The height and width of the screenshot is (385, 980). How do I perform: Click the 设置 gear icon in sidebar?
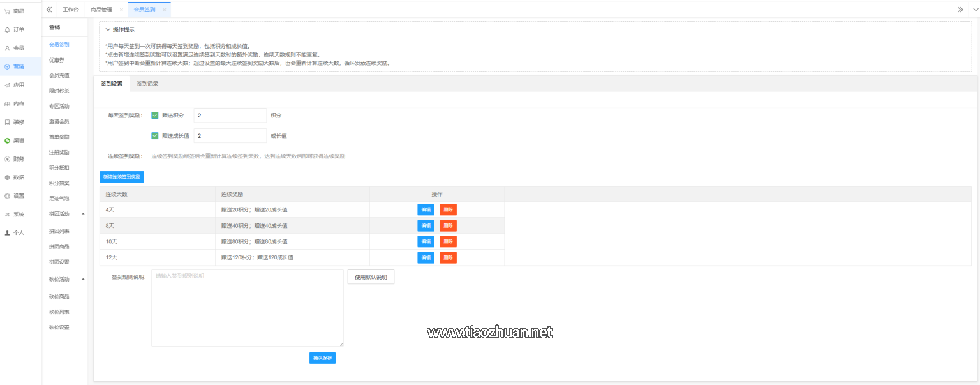click(x=7, y=196)
